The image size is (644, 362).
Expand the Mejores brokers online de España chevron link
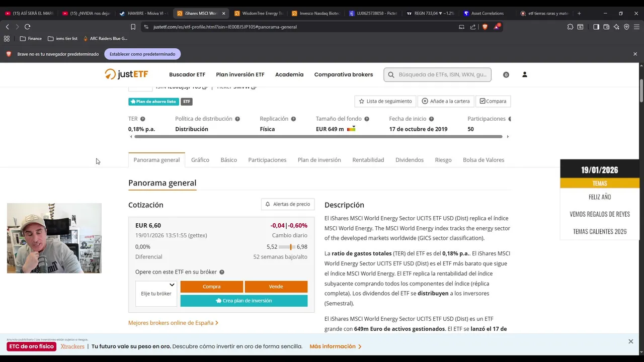pos(173,323)
